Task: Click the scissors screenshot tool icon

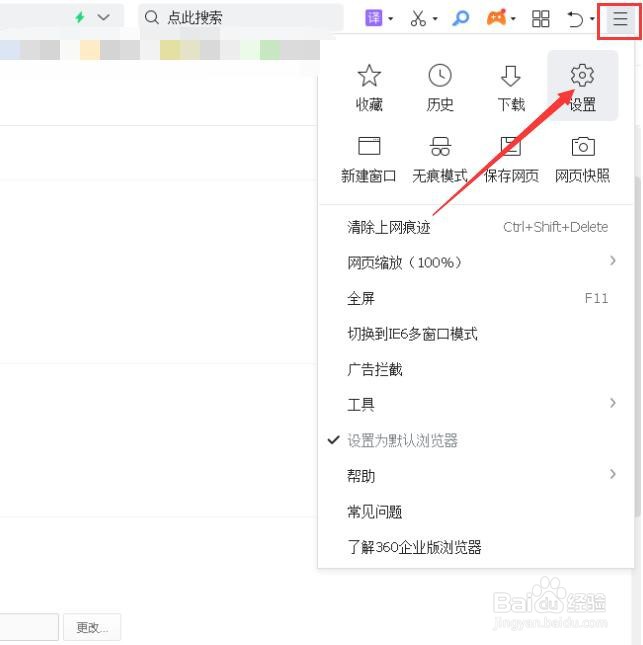Action: (418, 19)
